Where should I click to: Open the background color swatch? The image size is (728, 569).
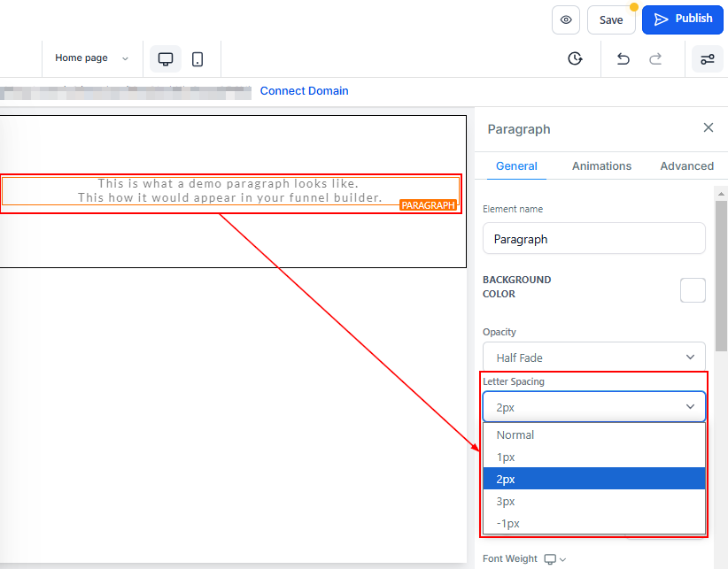coord(693,290)
